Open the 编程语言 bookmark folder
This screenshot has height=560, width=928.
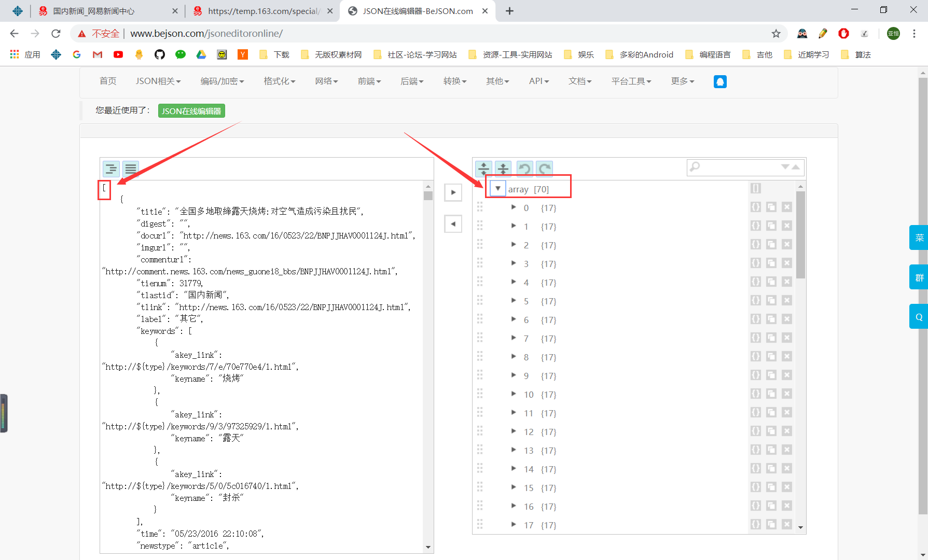[x=708, y=54]
